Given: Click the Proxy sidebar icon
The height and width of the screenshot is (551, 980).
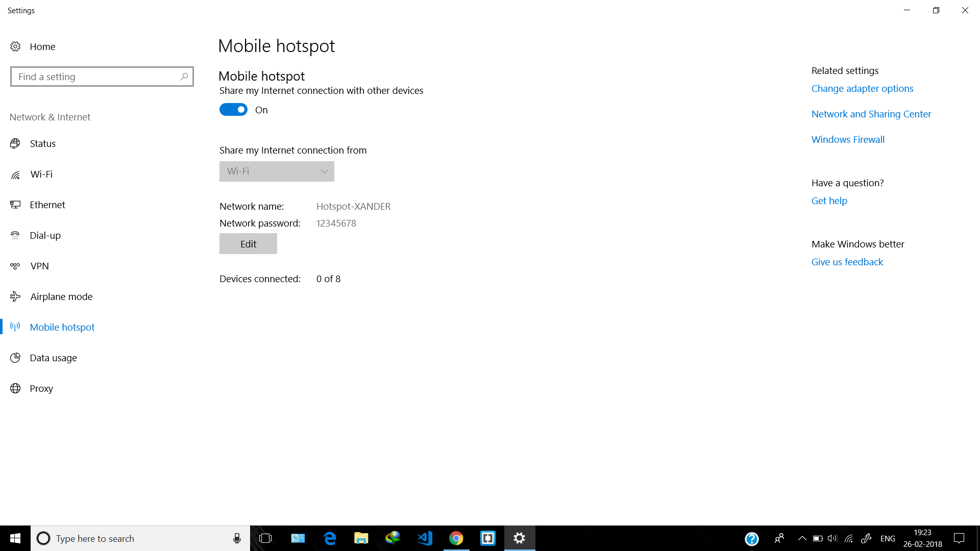Looking at the screenshot, I should (15, 388).
